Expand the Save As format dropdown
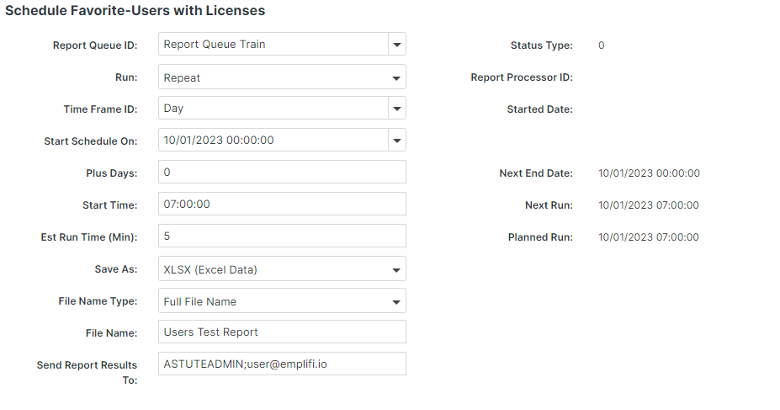The width and height of the screenshot is (780, 410). [x=282, y=269]
